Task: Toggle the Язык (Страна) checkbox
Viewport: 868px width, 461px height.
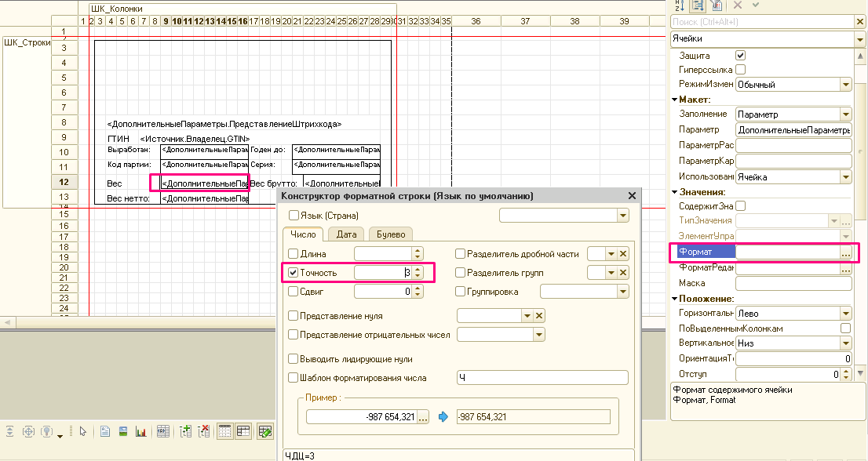Action: pos(294,215)
